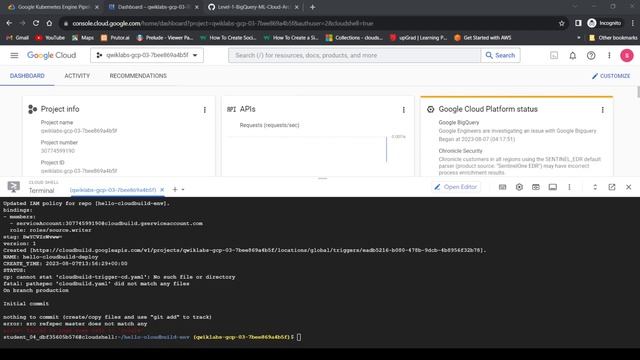
Task: Reload the browser page
Action: (36, 23)
